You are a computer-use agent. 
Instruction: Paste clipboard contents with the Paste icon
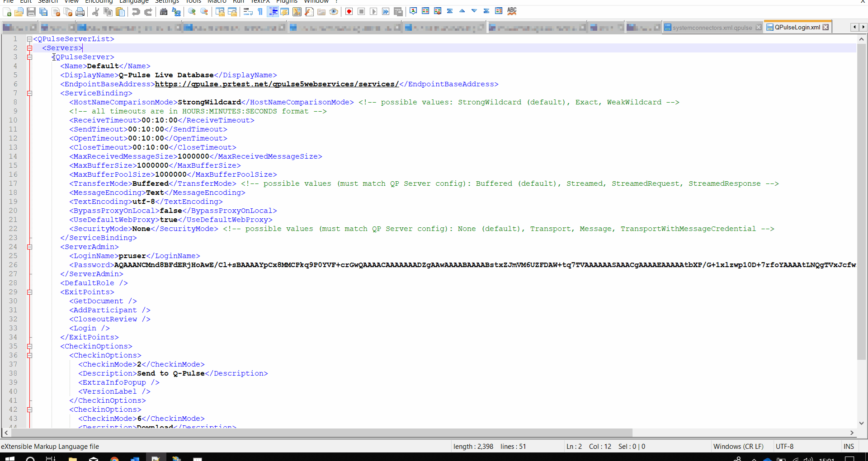(120, 12)
